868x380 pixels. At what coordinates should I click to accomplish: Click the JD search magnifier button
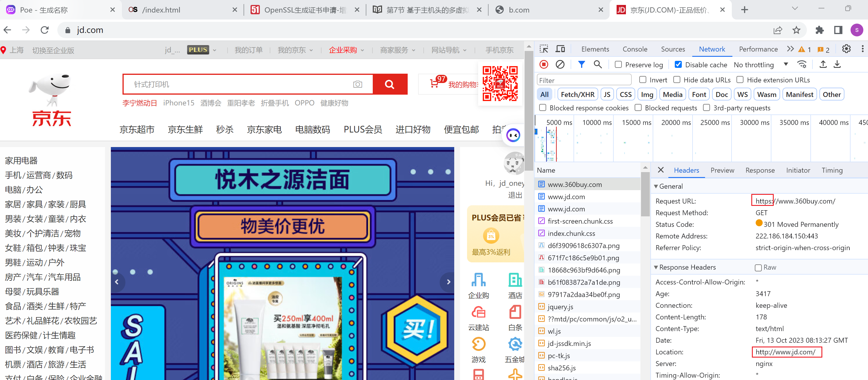(x=390, y=84)
